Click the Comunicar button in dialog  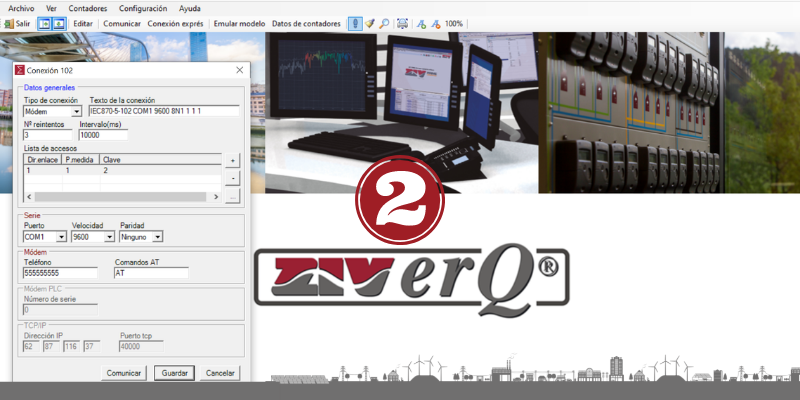(123, 373)
